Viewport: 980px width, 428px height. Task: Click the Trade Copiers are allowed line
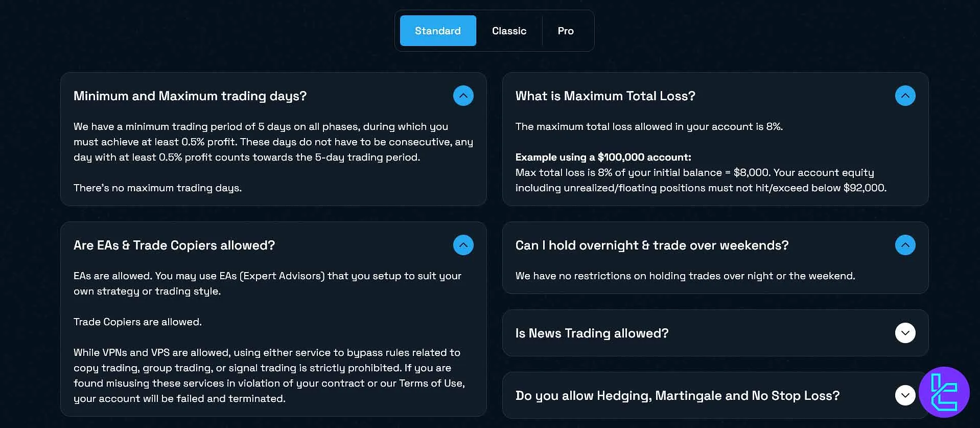point(137,322)
